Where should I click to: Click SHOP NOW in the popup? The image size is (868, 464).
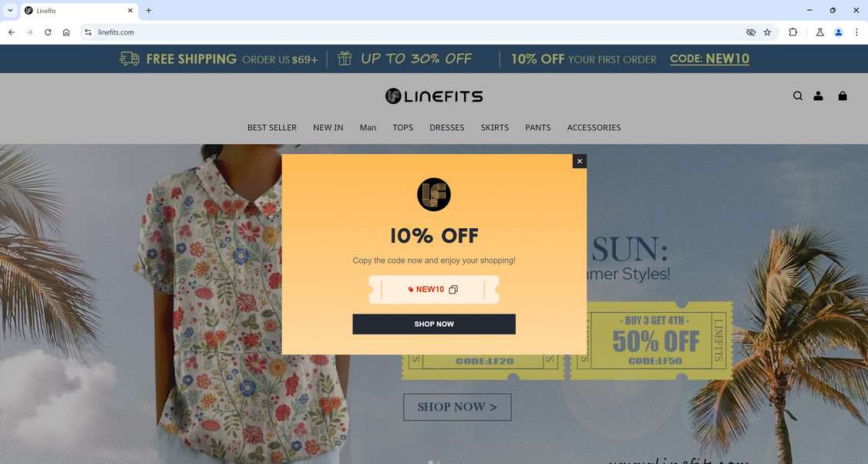coord(434,324)
